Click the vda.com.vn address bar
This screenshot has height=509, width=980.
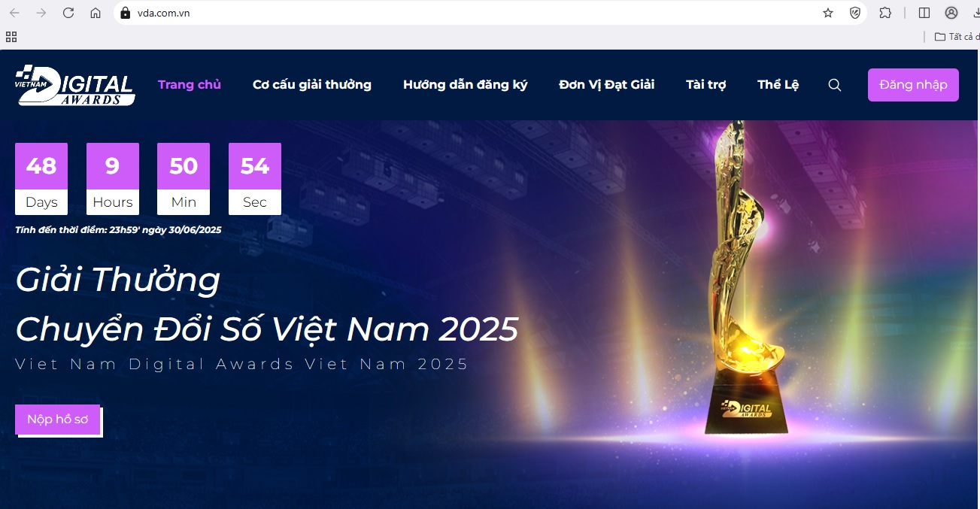coord(466,13)
